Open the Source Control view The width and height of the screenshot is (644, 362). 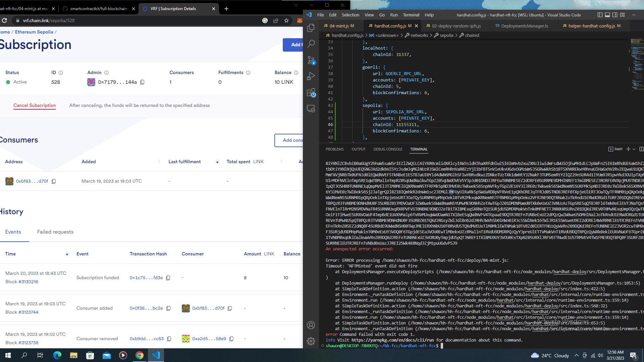[311, 60]
